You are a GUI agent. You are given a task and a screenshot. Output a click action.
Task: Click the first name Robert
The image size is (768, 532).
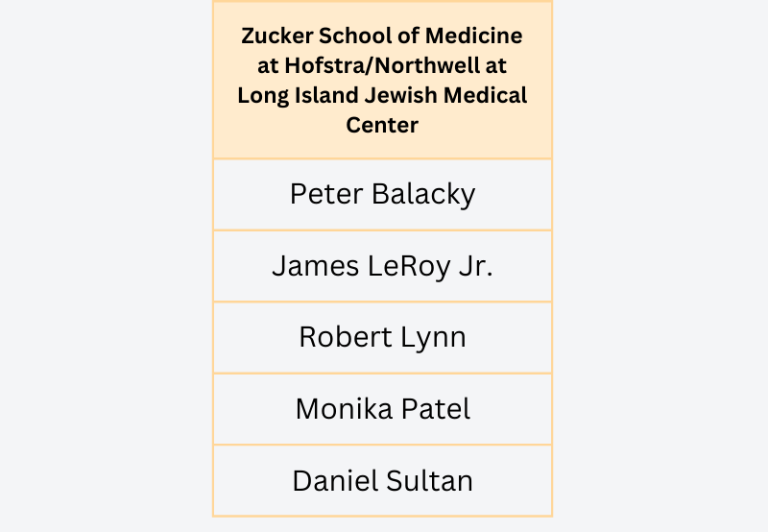click(346, 338)
